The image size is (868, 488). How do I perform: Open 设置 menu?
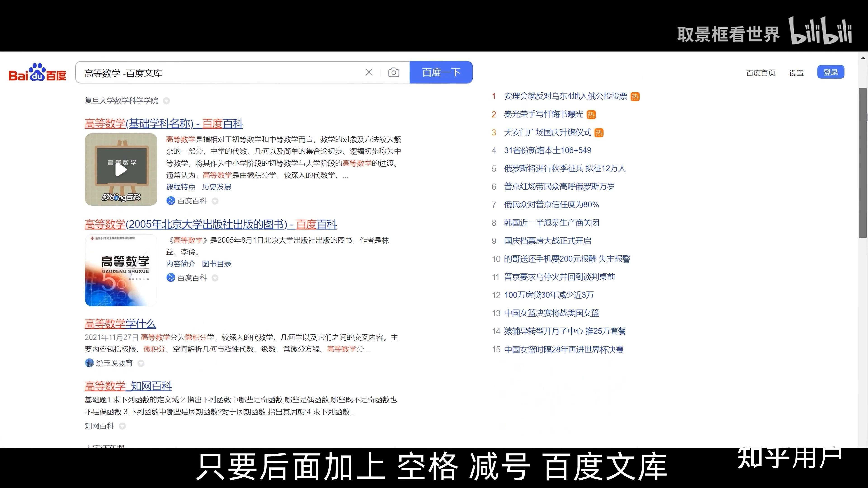[796, 73]
